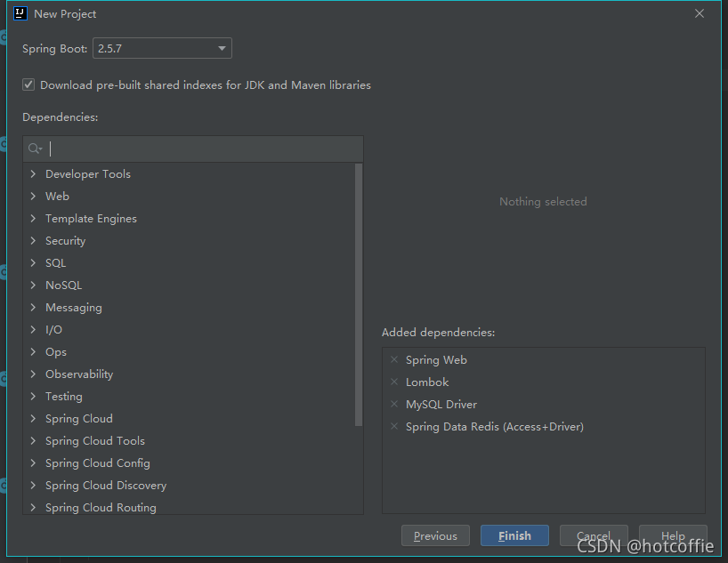
Task: Expand the I/O category
Action: [x=33, y=330]
